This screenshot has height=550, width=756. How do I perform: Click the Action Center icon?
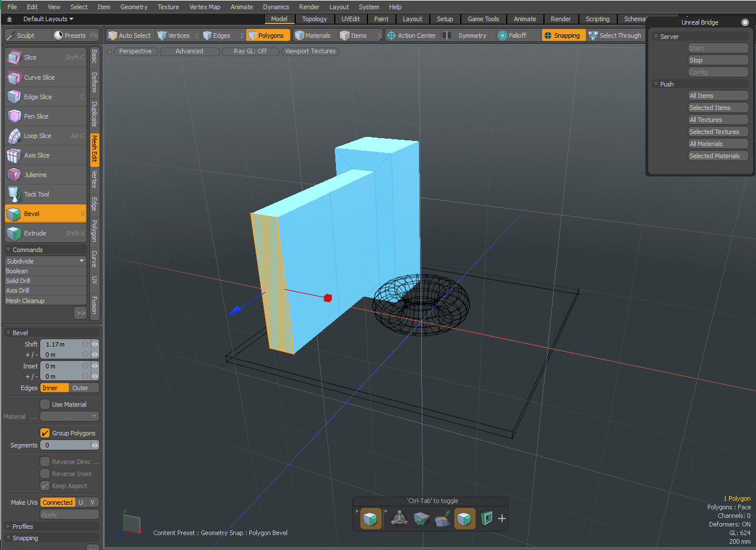pos(391,36)
